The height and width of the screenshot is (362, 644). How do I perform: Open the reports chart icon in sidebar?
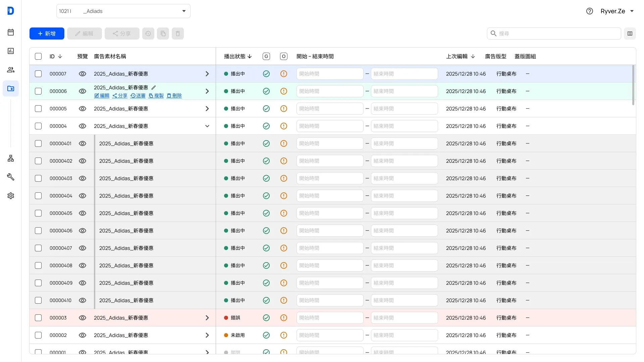pyautogui.click(x=11, y=51)
